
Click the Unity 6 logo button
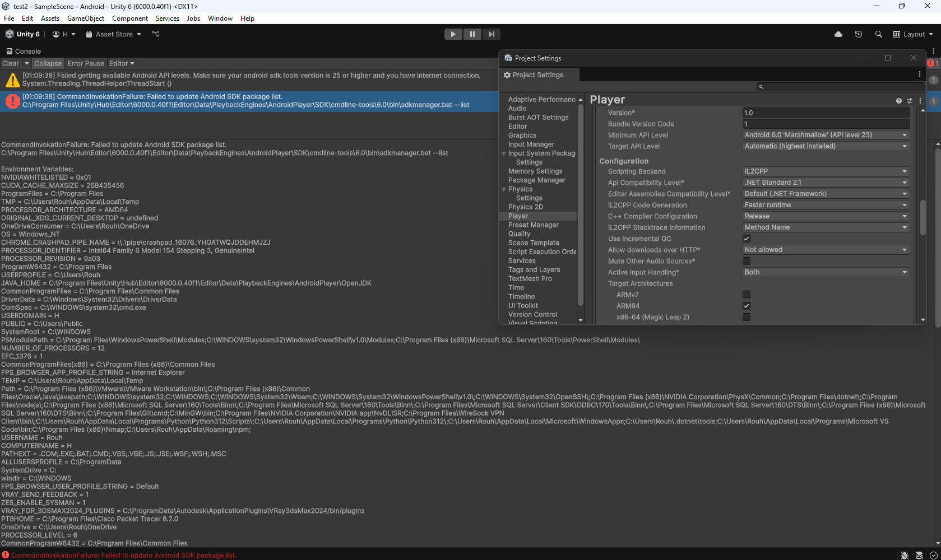(x=23, y=34)
